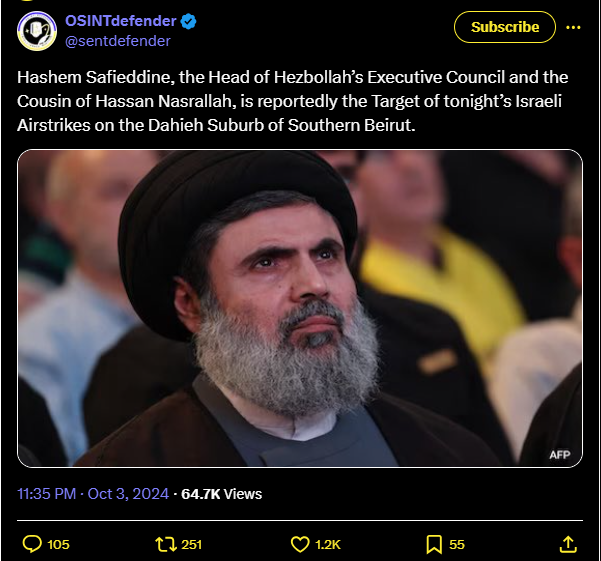Viewport: 601px width, 561px height.
Task: Like the post with the heart icon
Action: point(300,544)
